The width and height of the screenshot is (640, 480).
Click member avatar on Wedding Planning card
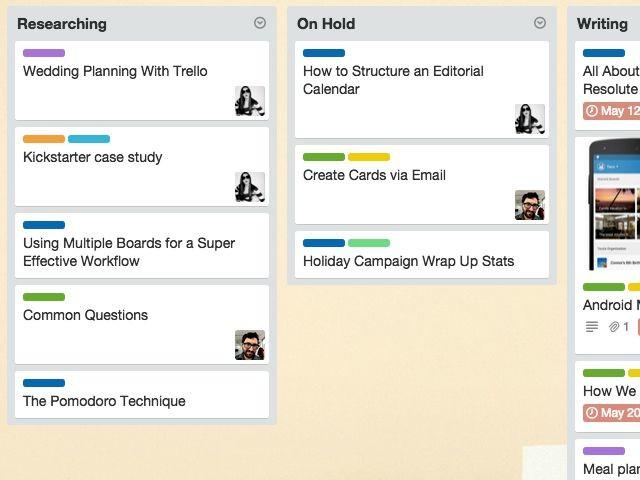(250, 101)
